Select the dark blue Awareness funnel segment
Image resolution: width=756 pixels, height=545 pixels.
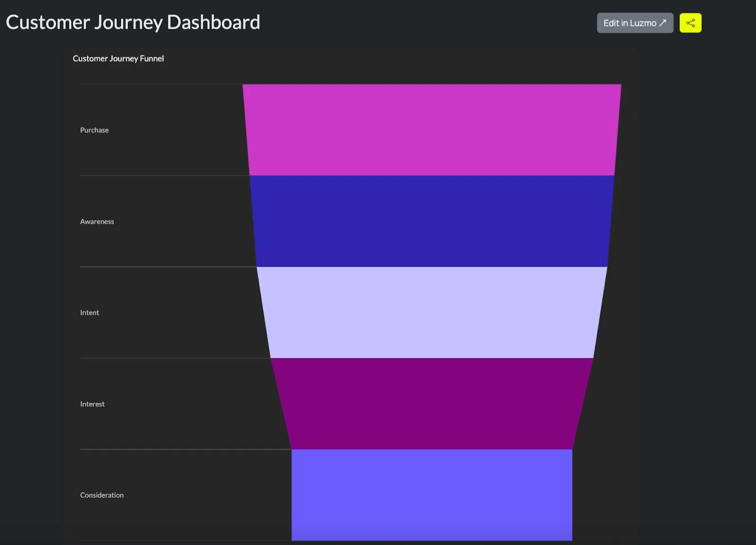pos(432,221)
